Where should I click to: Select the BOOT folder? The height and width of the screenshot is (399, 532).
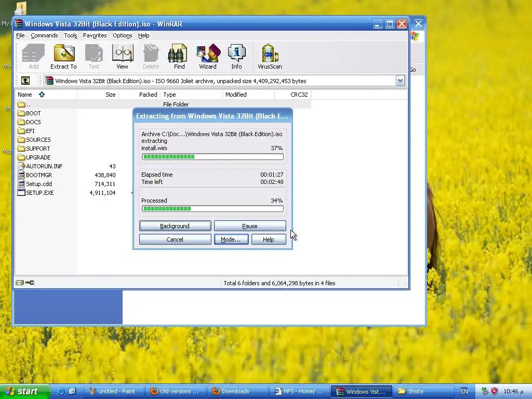pos(29,113)
